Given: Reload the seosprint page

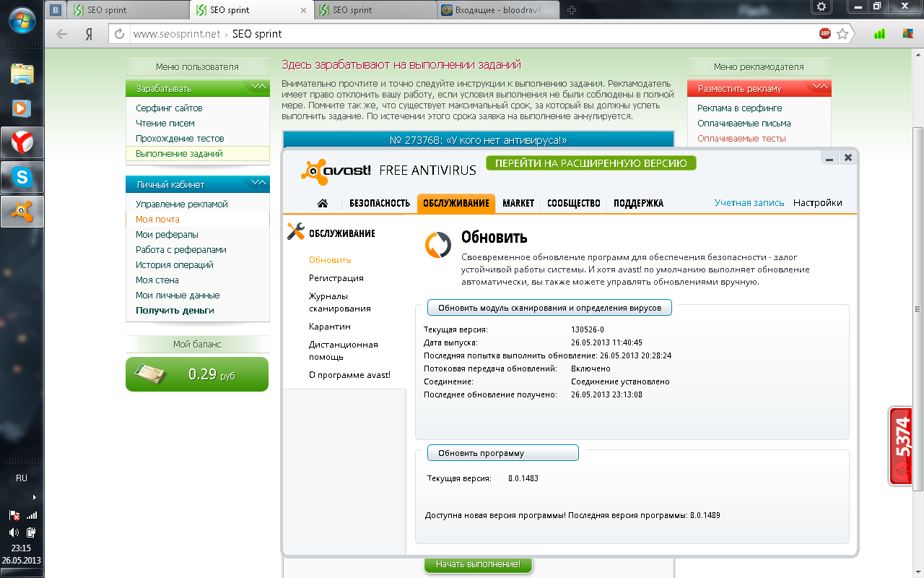Looking at the screenshot, I should pos(120,34).
